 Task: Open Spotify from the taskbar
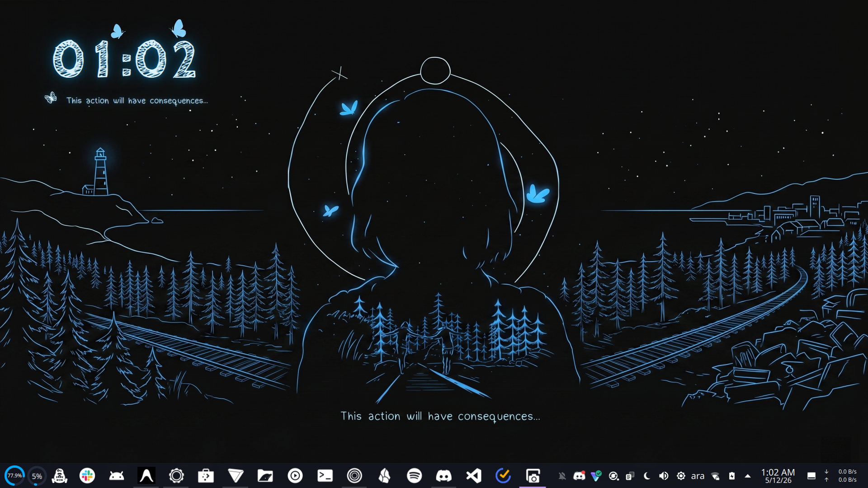pyautogui.click(x=414, y=476)
